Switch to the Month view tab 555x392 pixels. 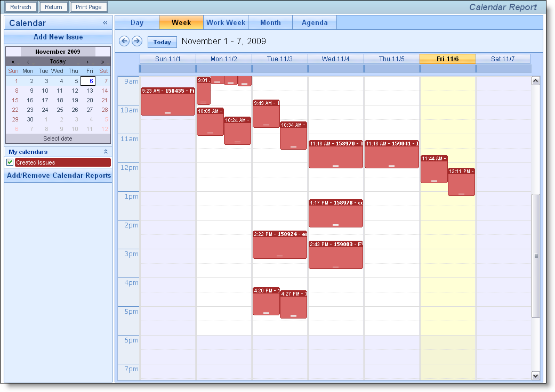coord(270,23)
